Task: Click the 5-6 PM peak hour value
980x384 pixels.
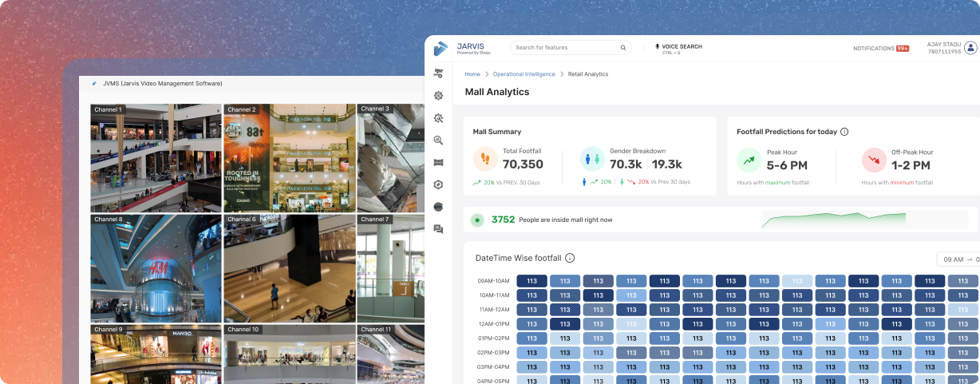Action: click(787, 165)
